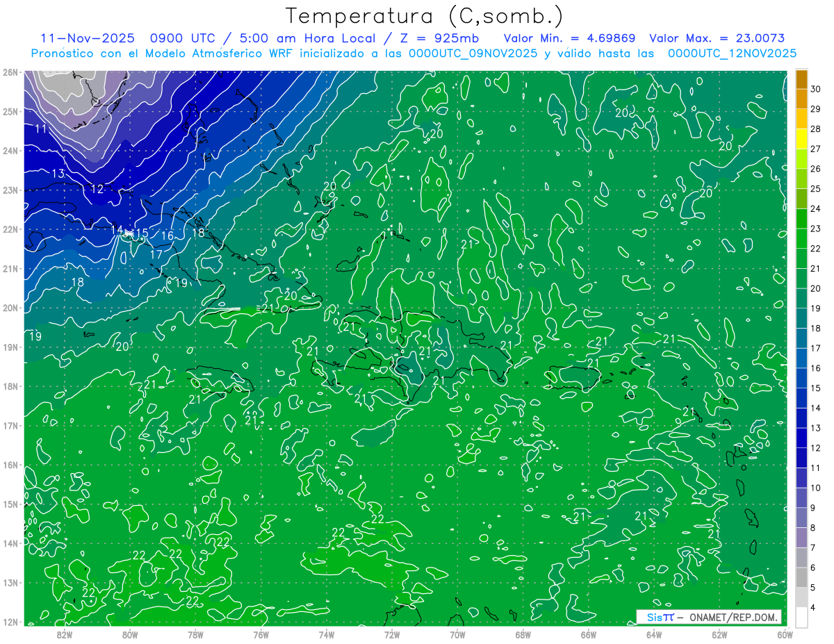Pick color bar swatch between 17 and 18
The width and height of the screenshot is (834, 644).
pyautogui.click(x=802, y=338)
